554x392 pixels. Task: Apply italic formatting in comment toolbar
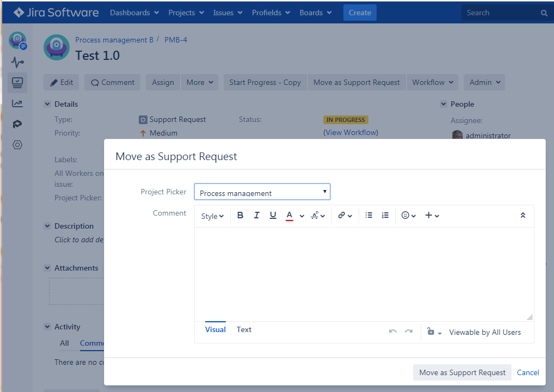pyautogui.click(x=257, y=216)
